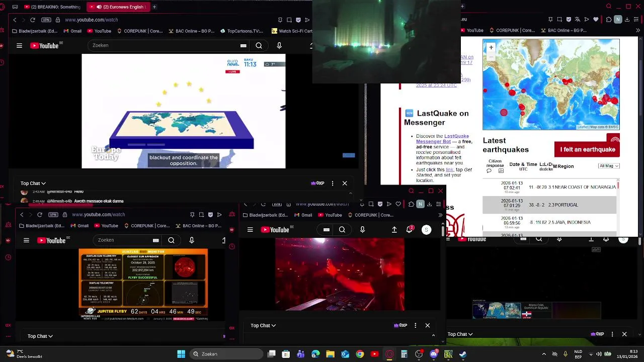
Task: Open YouTube notifications bell in concert window
Action: [x=410, y=230]
